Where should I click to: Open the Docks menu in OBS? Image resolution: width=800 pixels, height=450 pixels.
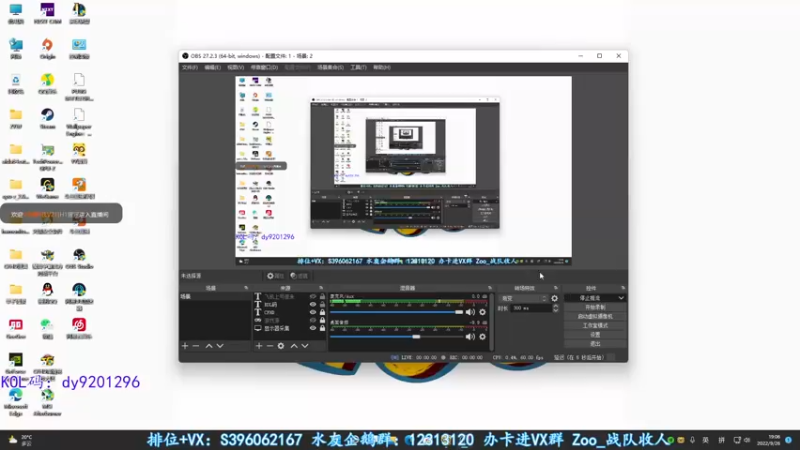click(264, 67)
